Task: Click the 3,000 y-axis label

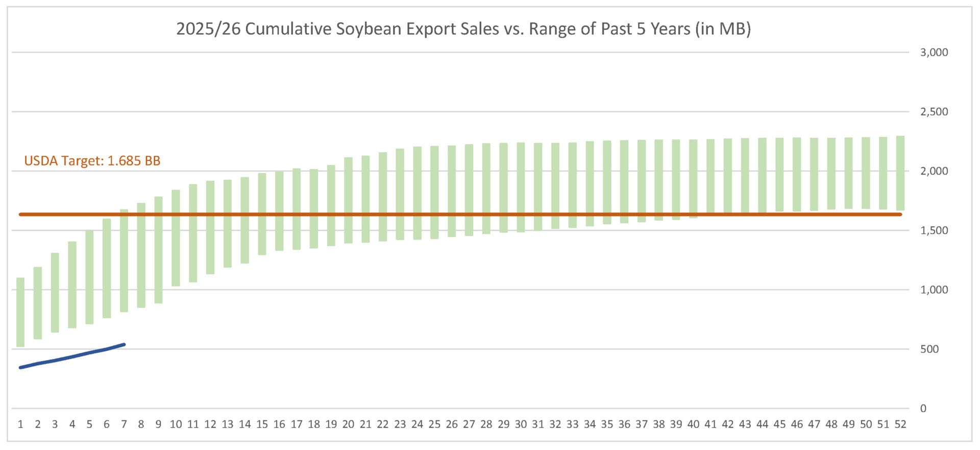Action: coord(934,53)
